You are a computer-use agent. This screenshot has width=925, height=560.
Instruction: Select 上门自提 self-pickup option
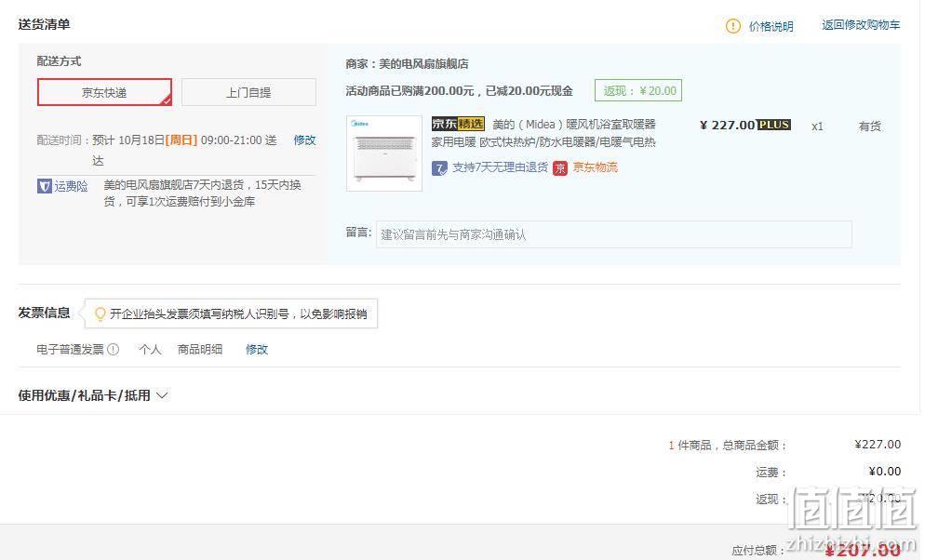pyautogui.click(x=248, y=92)
